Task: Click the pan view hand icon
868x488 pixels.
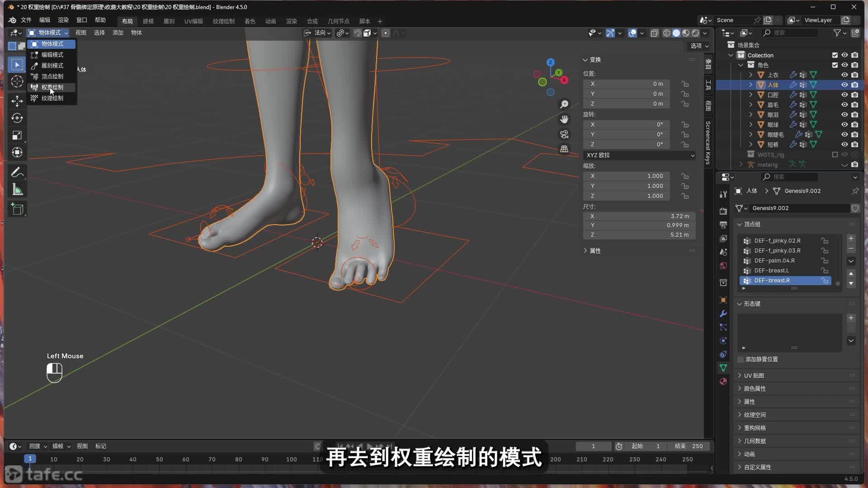Action: point(564,119)
